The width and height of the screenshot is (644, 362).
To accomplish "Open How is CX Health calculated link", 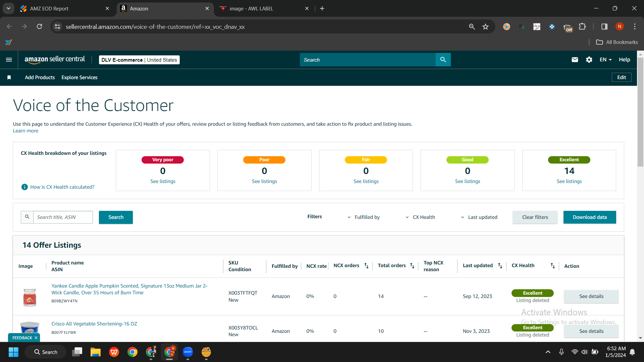I will click(x=62, y=187).
